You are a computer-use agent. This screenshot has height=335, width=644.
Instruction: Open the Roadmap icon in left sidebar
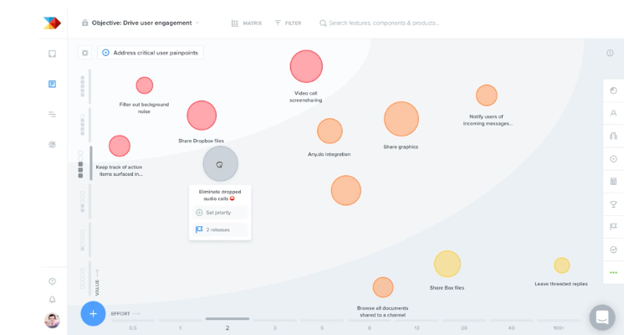(x=52, y=114)
